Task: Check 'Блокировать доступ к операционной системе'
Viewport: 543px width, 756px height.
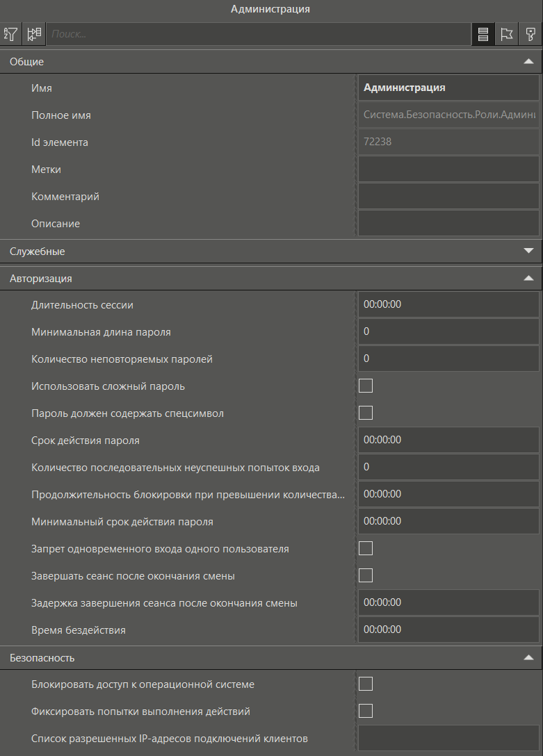Action: tap(366, 684)
